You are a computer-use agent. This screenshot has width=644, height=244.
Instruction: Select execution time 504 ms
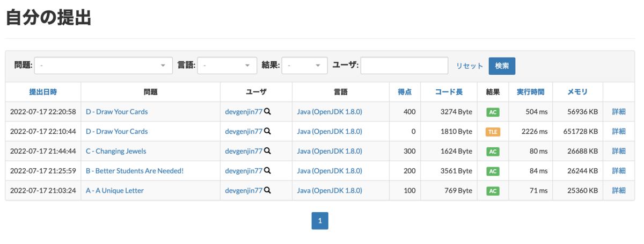[536, 112]
